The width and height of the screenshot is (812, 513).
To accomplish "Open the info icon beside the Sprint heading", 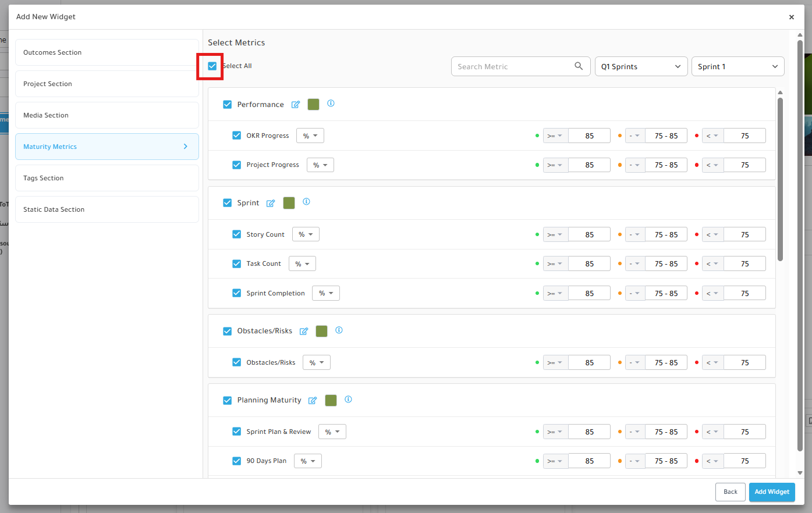I will [x=306, y=202].
